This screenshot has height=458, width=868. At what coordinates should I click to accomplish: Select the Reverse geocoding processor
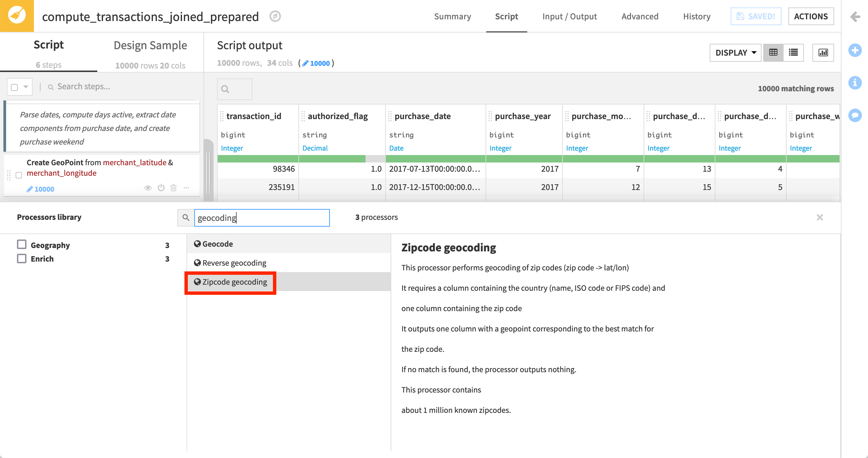[289, 263]
